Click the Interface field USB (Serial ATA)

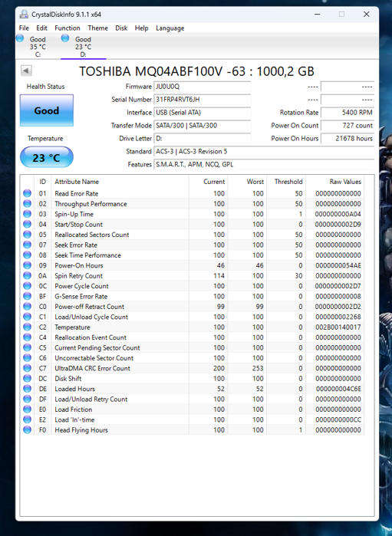(203, 113)
